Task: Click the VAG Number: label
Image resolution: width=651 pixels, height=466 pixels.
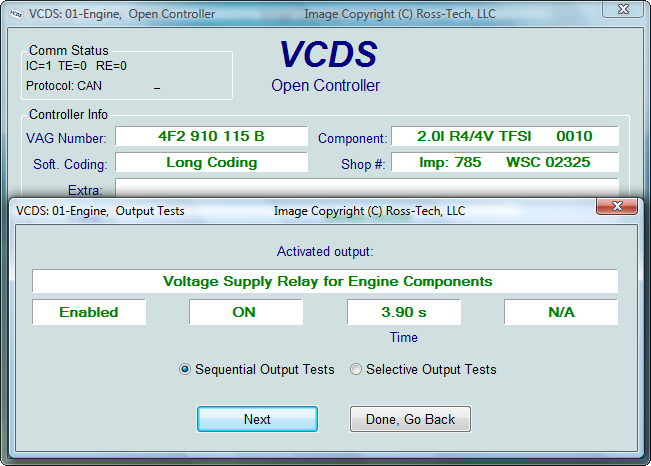Action: 66,138
